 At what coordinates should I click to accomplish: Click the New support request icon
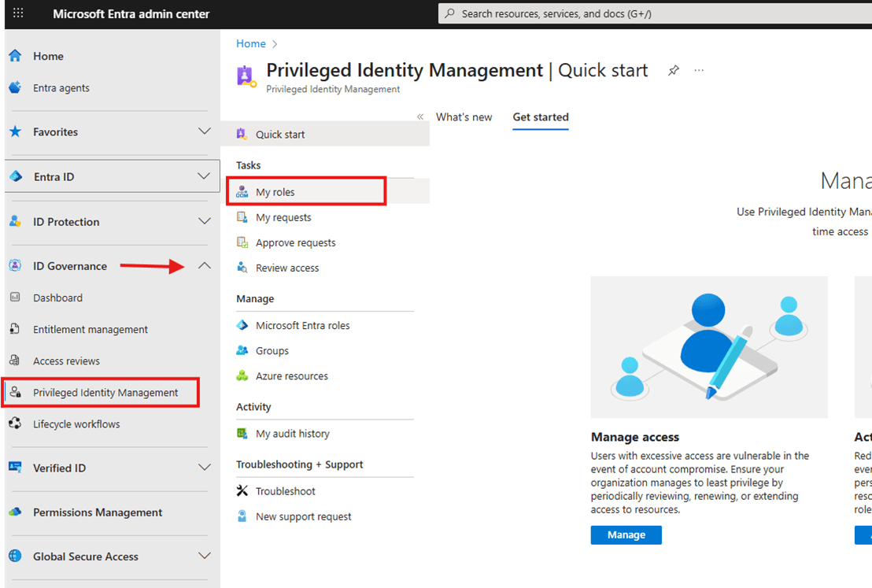242,516
